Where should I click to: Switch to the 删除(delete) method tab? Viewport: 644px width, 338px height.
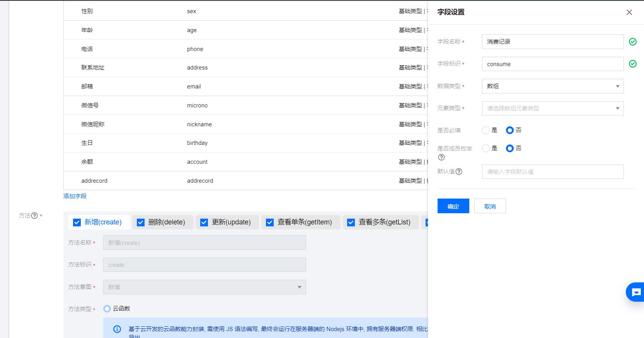[163, 222]
